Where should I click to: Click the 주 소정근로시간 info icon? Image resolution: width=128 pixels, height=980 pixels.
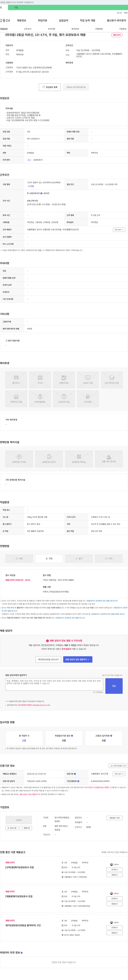(41, 193)
